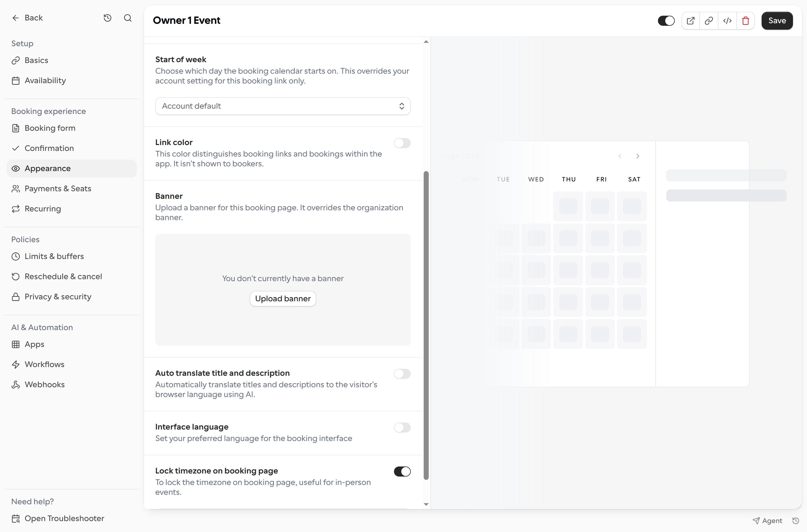
Task: Click the Upload banner button
Action: coord(283,298)
